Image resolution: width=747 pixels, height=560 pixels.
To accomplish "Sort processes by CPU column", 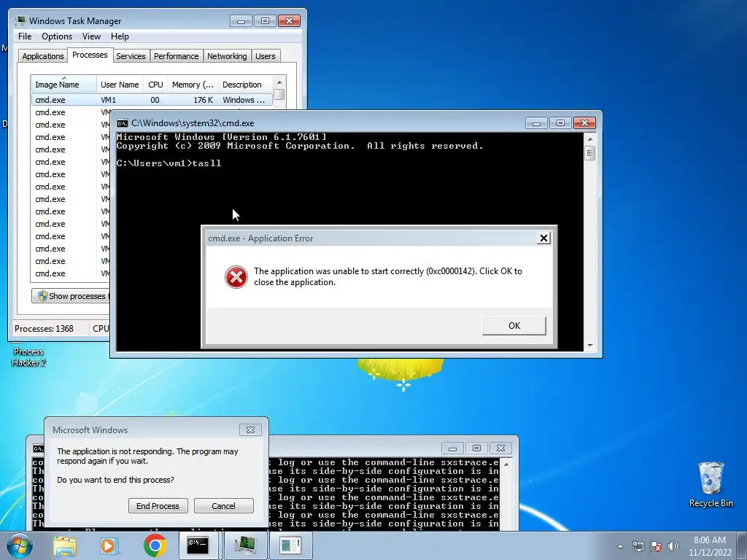I will (155, 85).
